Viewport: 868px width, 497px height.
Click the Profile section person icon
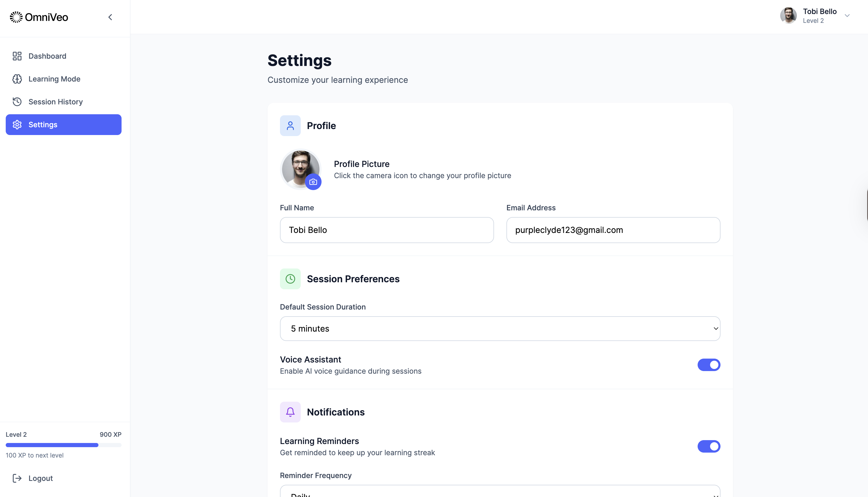coord(290,126)
